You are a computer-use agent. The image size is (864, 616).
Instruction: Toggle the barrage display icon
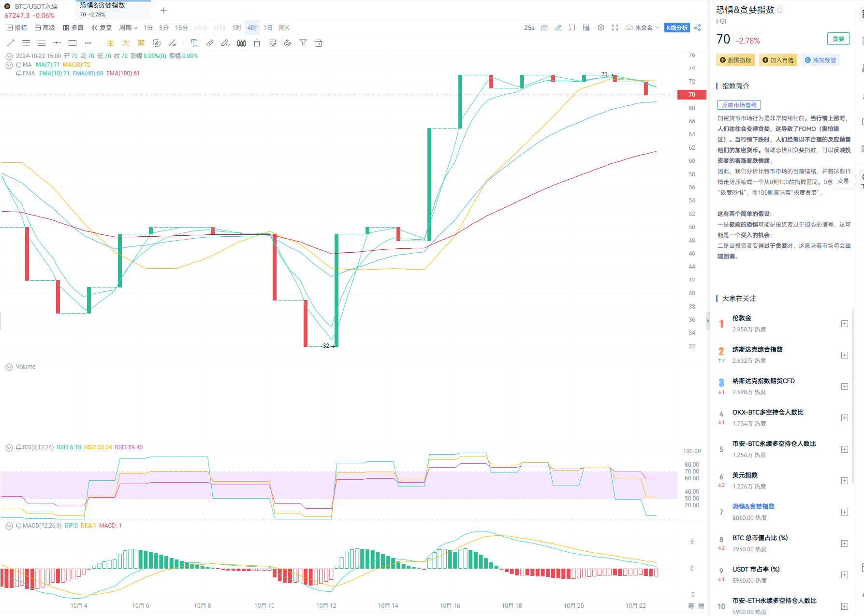(586, 28)
